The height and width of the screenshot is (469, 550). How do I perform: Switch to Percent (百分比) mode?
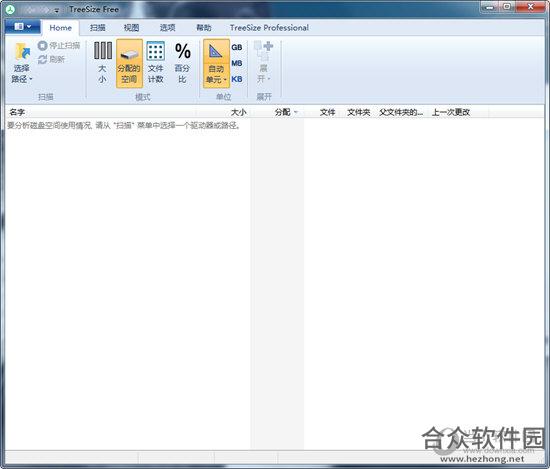pos(182,63)
